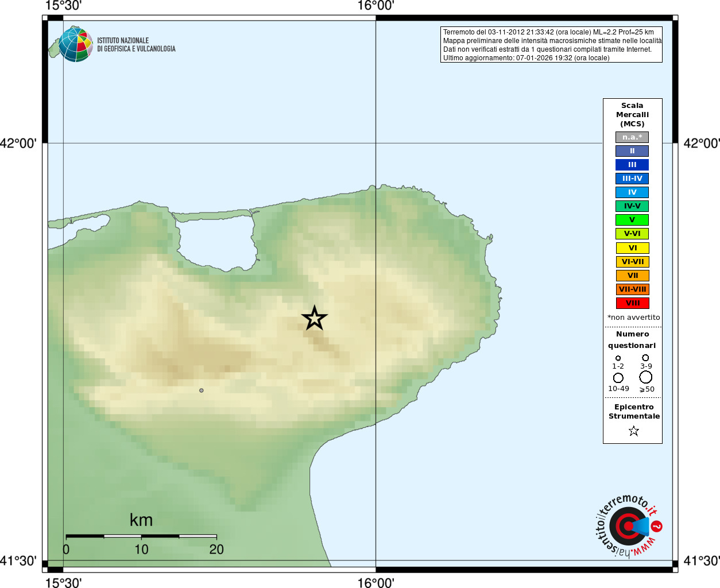Viewport: 720px width, 588px height.
Task: Click the 'Dati non verificati' info line
Action: pyautogui.click(x=547, y=49)
